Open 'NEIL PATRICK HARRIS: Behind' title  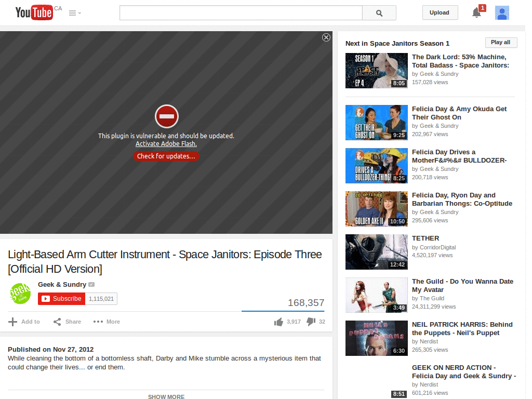(462, 328)
